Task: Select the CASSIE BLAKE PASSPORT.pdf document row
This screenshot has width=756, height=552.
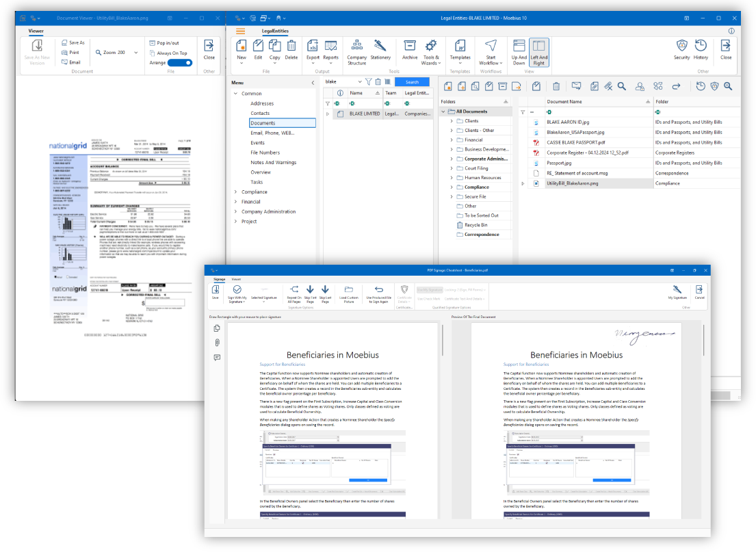Action: 575,142
